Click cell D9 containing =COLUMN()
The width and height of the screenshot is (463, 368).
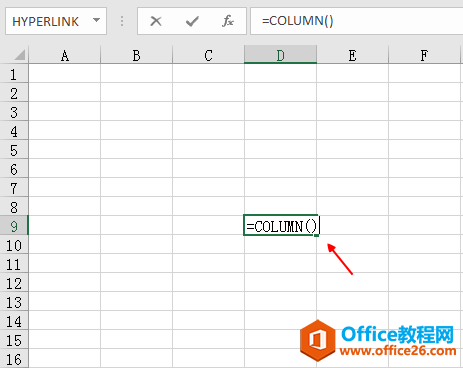coord(280,225)
